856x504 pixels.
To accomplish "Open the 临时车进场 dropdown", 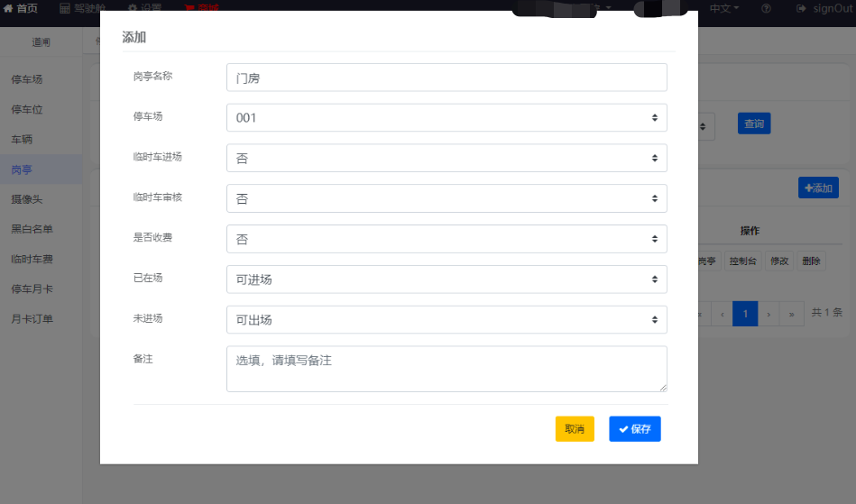I will tap(446, 158).
